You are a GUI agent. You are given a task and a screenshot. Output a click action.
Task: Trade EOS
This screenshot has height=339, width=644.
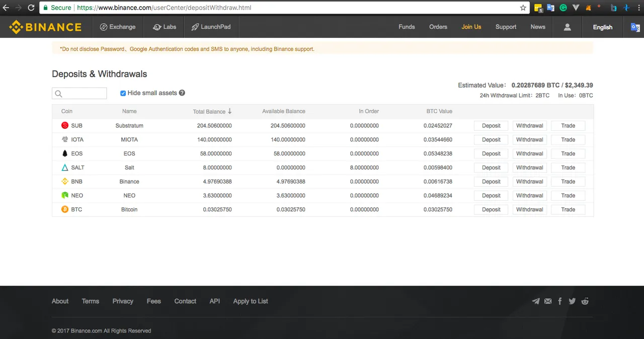[x=568, y=153]
